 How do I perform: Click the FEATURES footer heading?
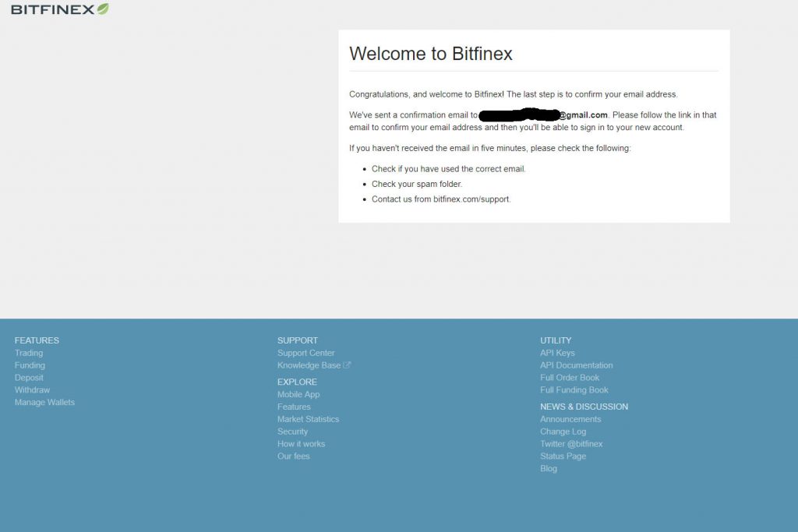click(x=37, y=340)
